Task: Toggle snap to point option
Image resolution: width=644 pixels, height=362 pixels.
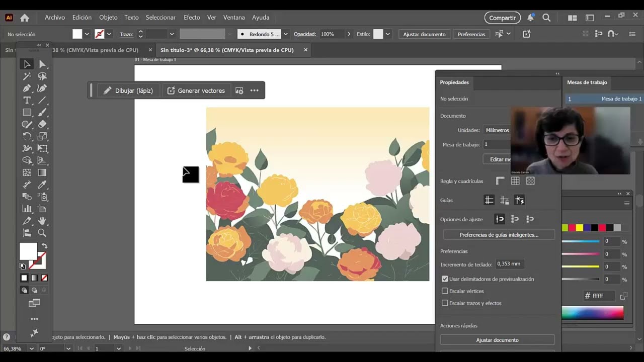Action: pyautogui.click(x=500, y=219)
